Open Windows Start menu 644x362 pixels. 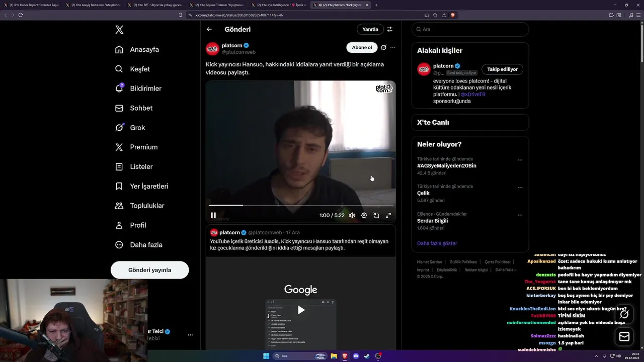(x=266, y=356)
